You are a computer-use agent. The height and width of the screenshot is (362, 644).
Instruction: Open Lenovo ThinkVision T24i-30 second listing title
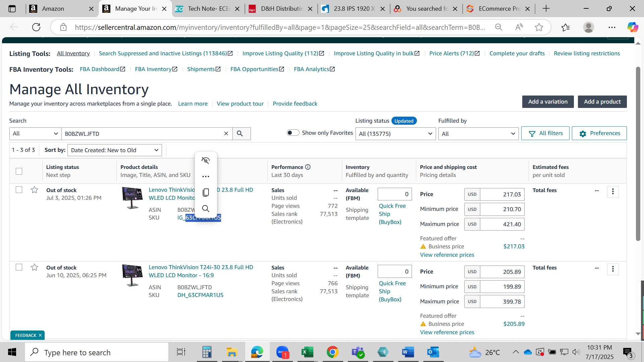pyautogui.click(x=201, y=271)
